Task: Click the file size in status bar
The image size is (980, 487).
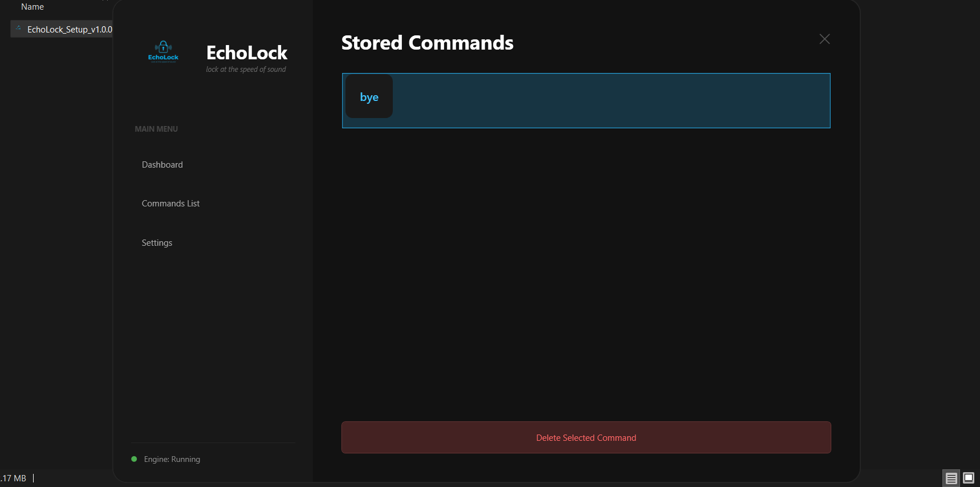Action: coord(14,478)
